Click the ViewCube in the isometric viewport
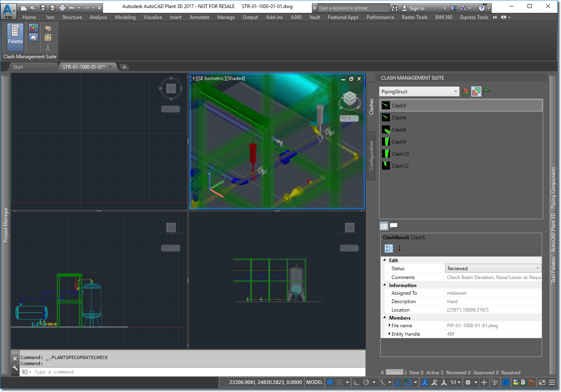The image size is (561, 392). 349,98
